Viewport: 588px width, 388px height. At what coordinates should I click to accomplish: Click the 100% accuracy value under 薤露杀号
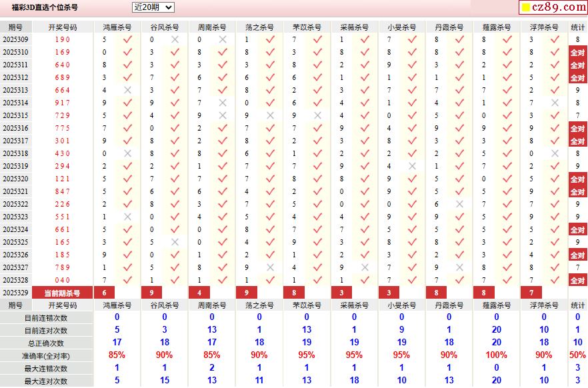coord(496,355)
